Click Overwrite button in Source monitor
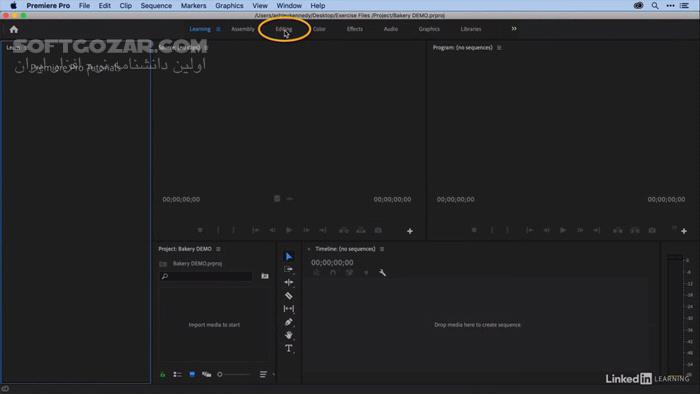 (x=361, y=230)
